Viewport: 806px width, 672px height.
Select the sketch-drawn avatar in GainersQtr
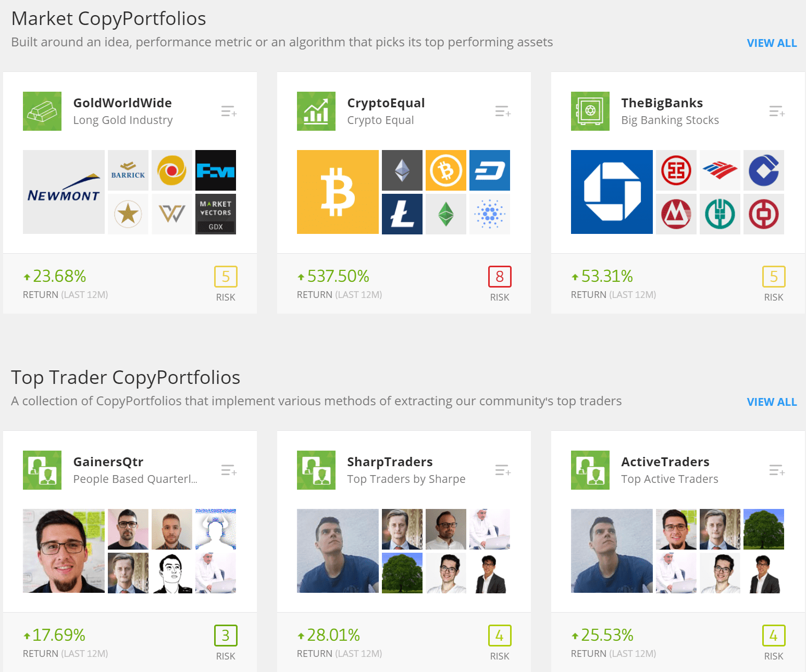172,573
